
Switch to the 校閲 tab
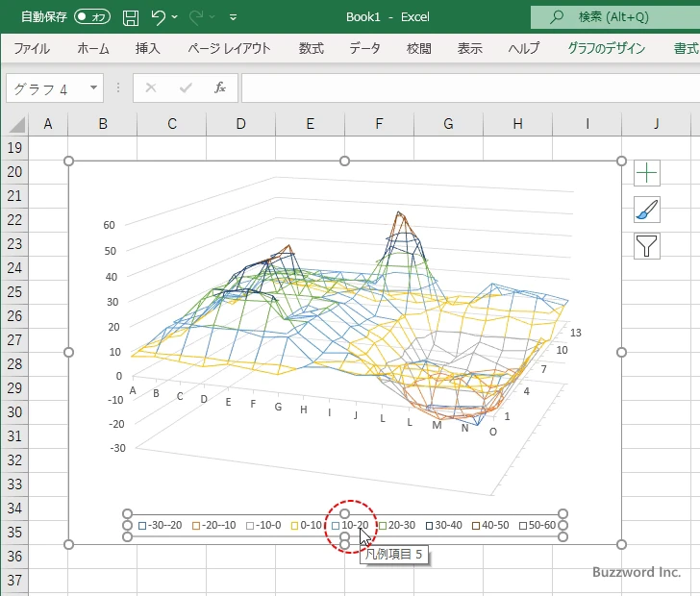(419, 48)
